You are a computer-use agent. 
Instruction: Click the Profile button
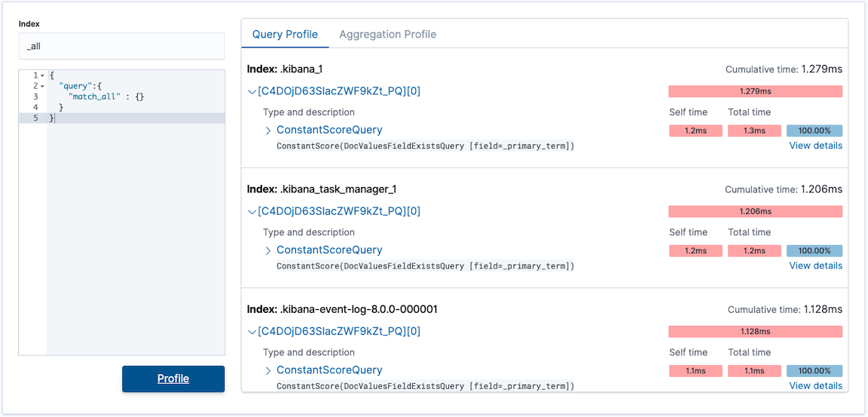173,379
